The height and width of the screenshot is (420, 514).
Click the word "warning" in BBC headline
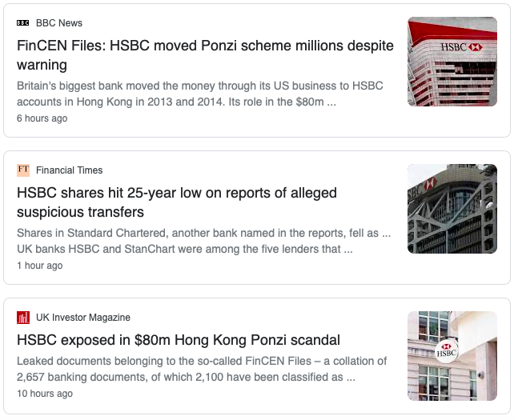point(42,65)
